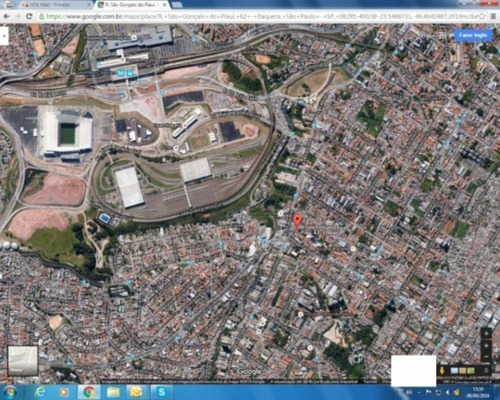Screen dimensions: 500x400
Task: Expand the collapsed Maps side panel
Action: point(4,36)
